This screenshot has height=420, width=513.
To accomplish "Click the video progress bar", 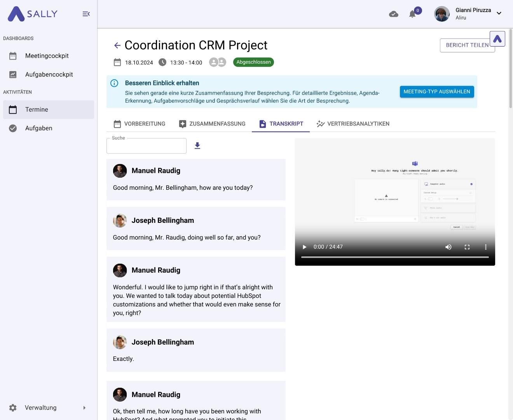I will tap(395, 257).
